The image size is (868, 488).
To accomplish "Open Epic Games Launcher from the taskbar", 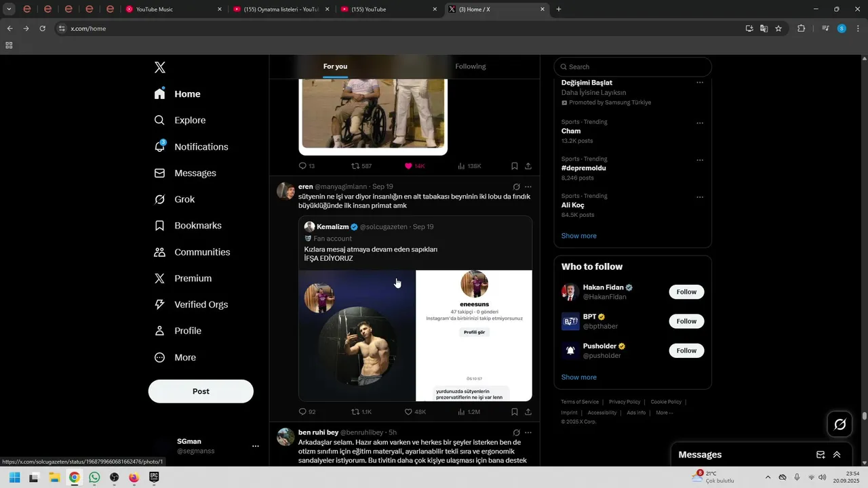I will [154, 477].
